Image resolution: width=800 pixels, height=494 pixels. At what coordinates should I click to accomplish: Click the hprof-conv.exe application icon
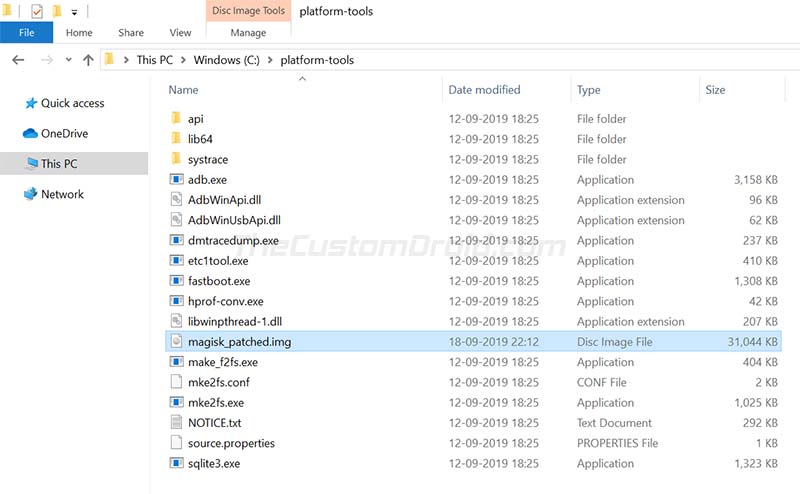coord(176,301)
